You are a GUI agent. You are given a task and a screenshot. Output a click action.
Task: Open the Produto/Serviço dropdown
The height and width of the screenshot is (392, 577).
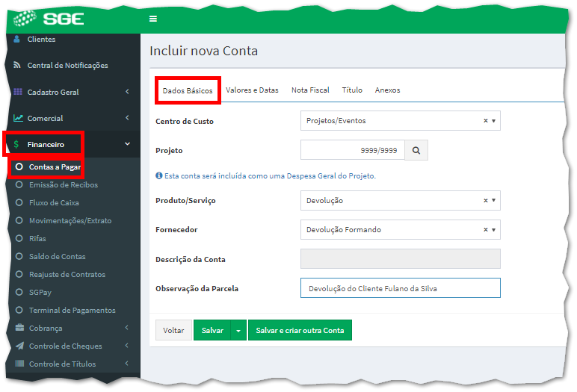[401, 200]
